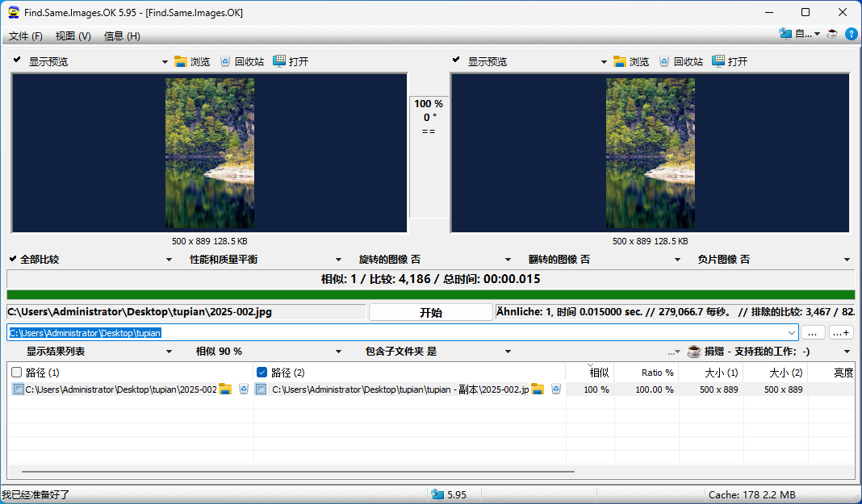Open the 性能和质量平衡 dropdown
The width and height of the screenshot is (862, 504).
point(339,260)
